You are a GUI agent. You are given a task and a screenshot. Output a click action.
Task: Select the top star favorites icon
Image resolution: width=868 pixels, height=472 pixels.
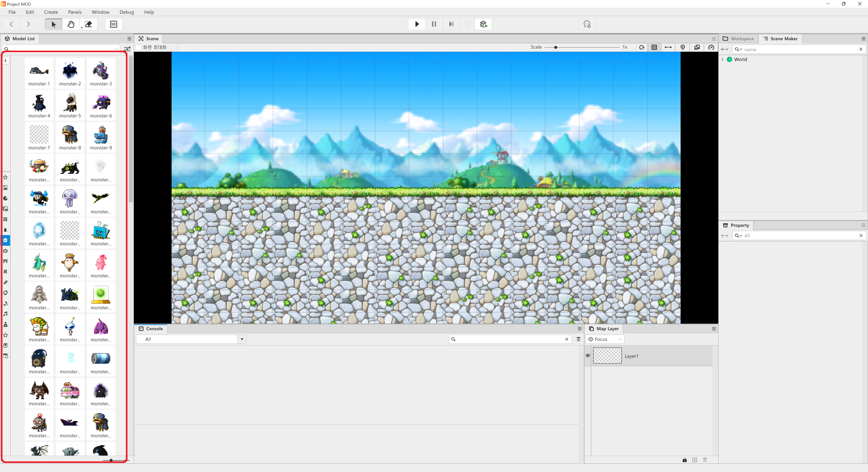(x=5, y=177)
